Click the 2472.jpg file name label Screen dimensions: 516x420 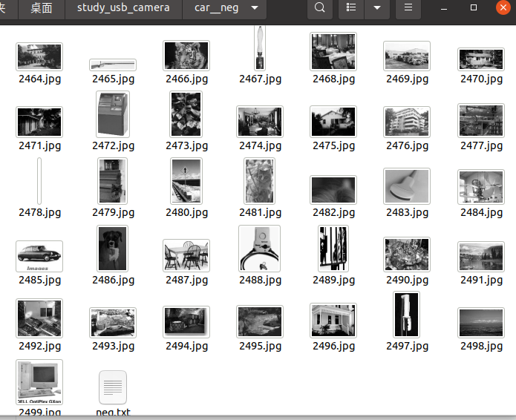click(113, 145)
